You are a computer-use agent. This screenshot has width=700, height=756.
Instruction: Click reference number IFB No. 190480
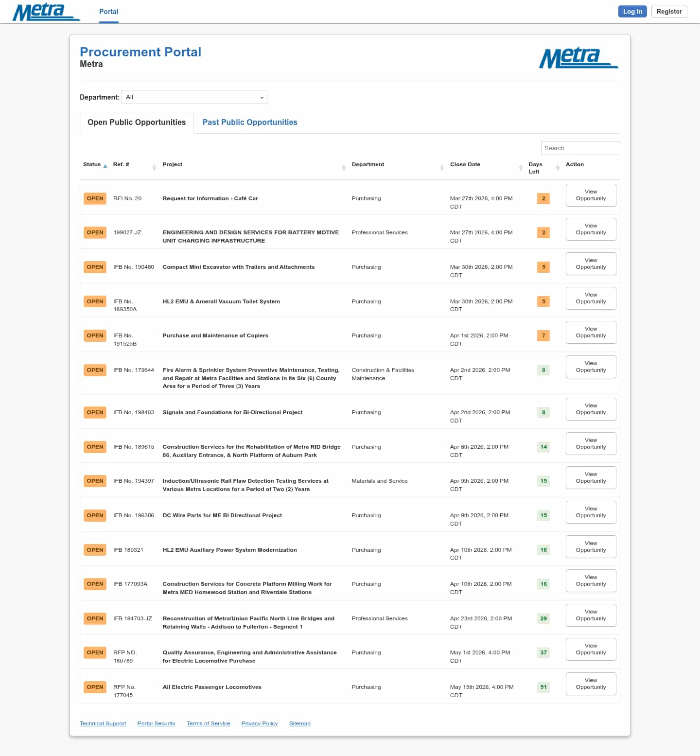(x=134, y=267)
